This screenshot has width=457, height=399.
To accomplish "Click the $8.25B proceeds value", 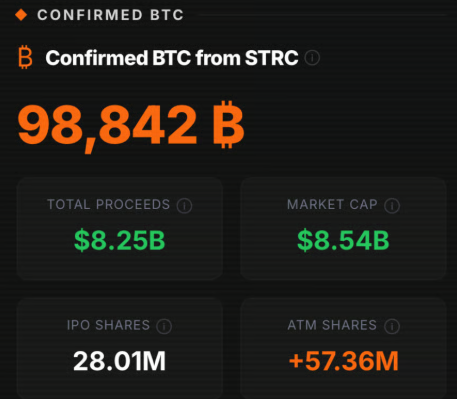I will point(119,240).
